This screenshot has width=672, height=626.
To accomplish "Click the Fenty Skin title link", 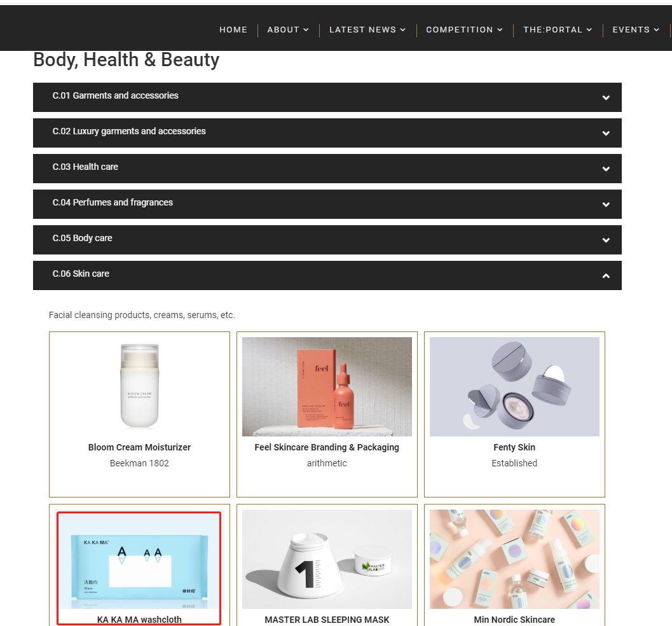I will click(514, 447).
